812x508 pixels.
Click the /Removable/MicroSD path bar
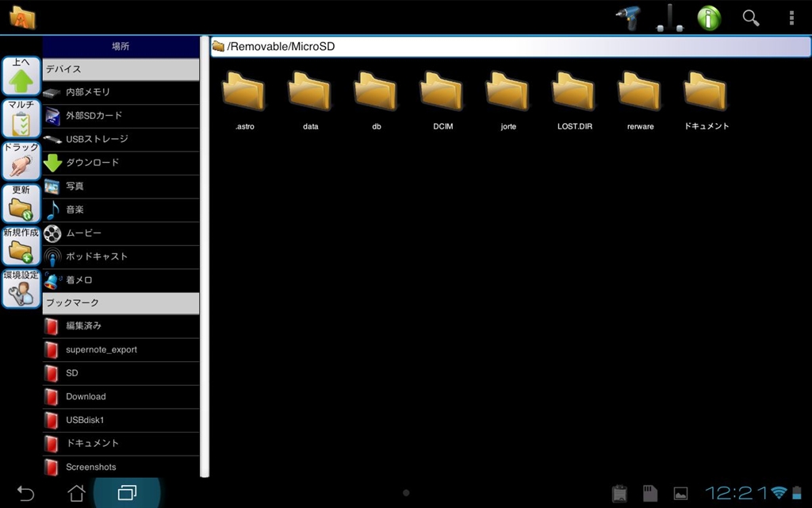coord(511,47)
